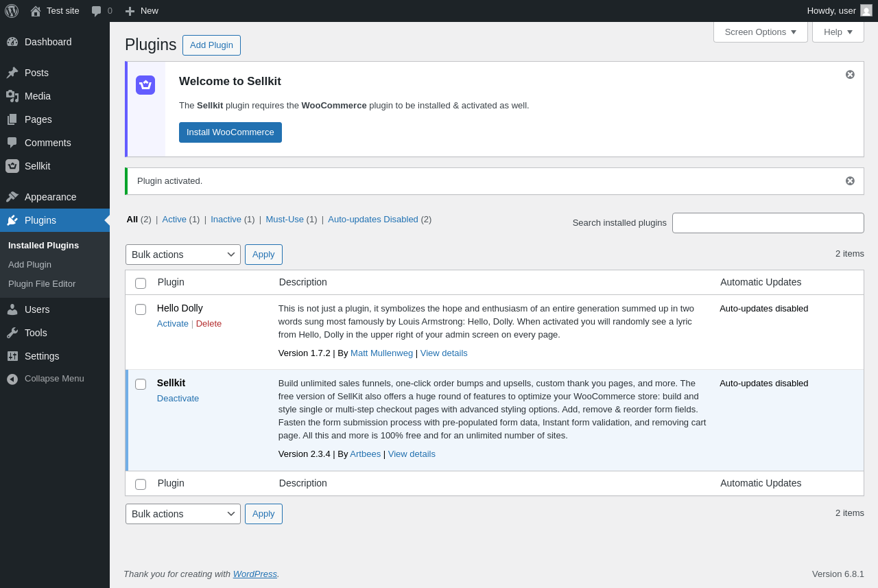Click the Add Plugin button beside the title
This screenshot has height=588, width=878.
click(x=211, y=45)
